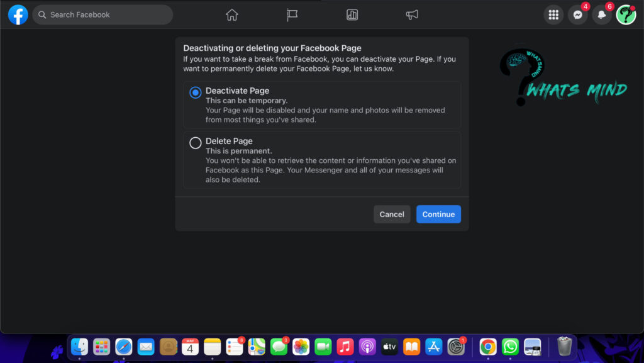The width and height of the screenshot is (644, 363).
Task: Open Photos from the dock
Action: pos(301,347)
